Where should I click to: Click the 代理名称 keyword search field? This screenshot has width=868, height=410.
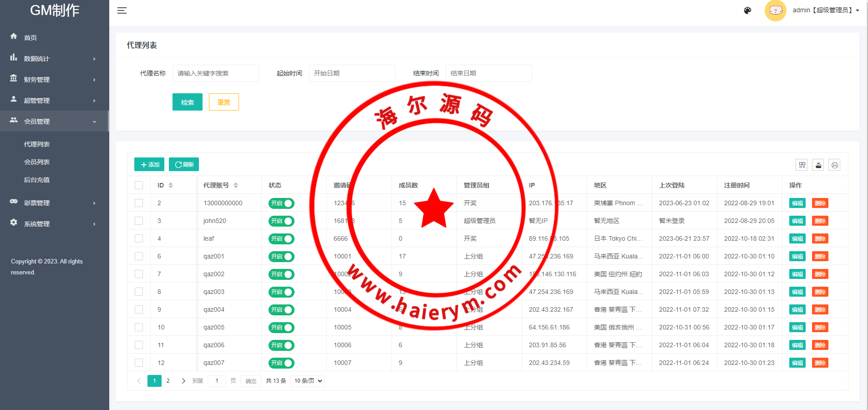(215, 73)
